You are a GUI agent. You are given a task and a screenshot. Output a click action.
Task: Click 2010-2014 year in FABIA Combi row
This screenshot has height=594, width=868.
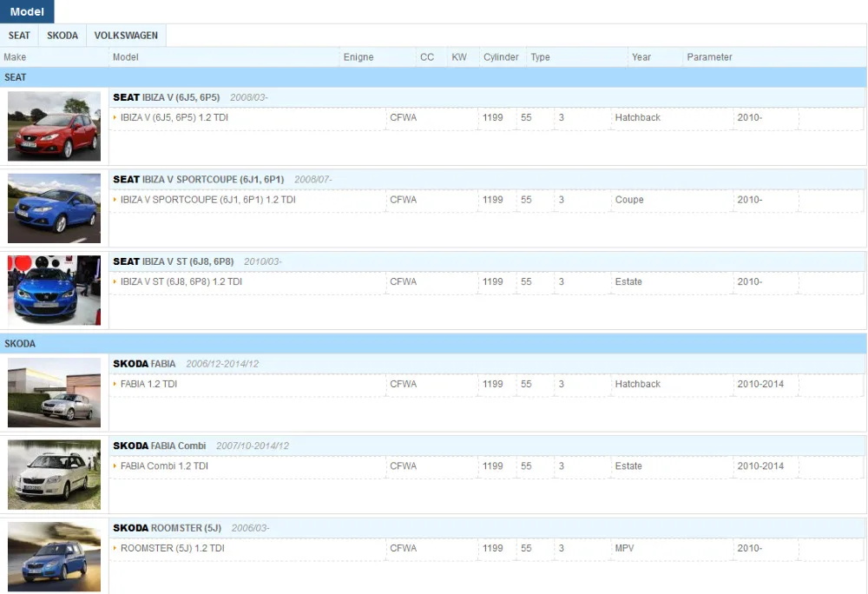click(760, 465)
